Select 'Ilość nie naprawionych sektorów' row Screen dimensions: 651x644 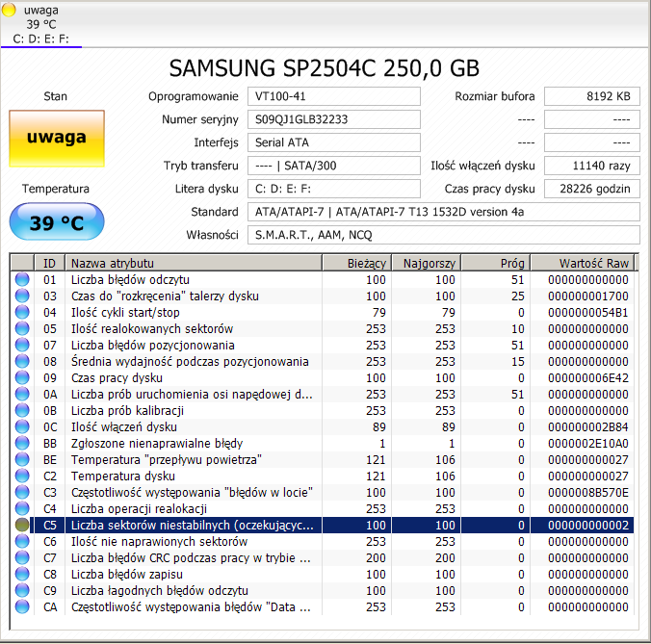[x=323, y=542]
